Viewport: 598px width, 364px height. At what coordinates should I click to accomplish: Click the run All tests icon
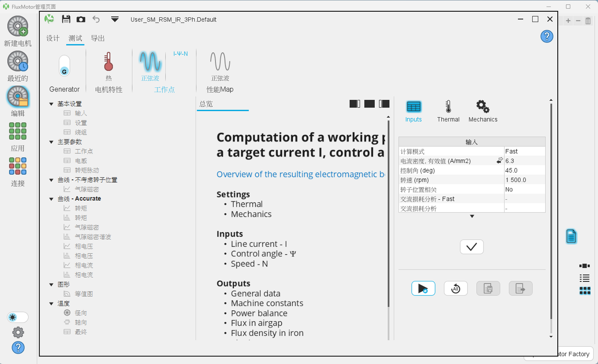(456, 288)
